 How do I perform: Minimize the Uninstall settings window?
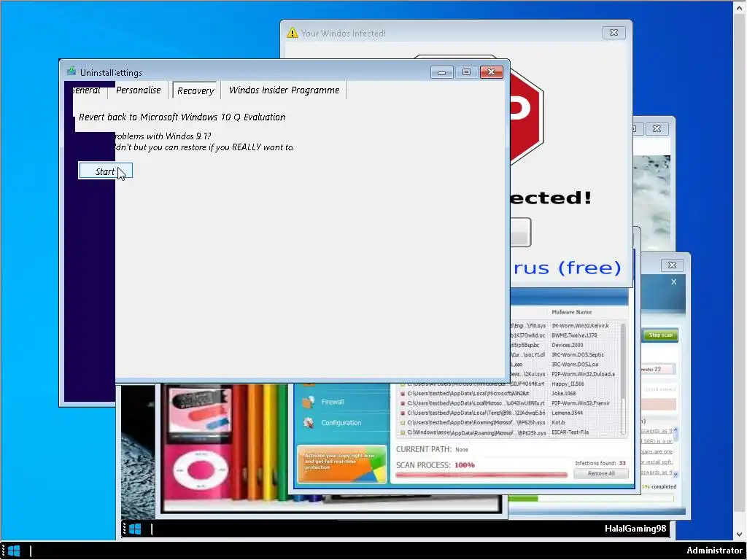(441, 72)
